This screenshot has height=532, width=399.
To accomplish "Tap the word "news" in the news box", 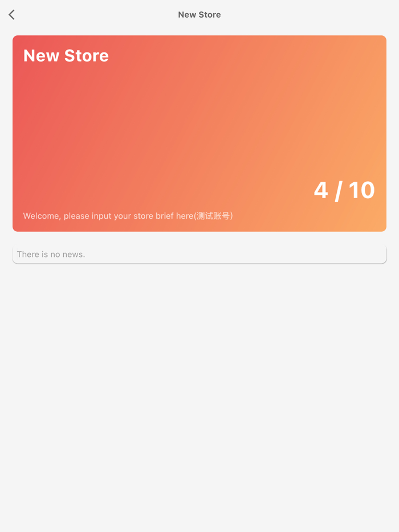I will [x=74, y=255].
